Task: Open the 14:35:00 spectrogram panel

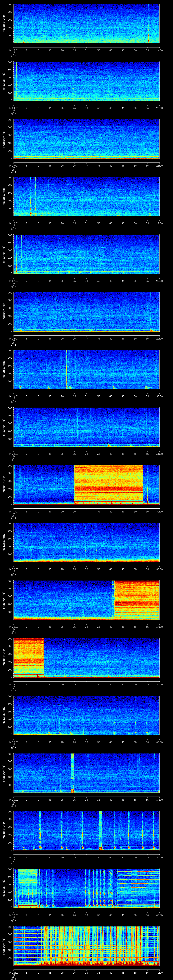Action: tap(86, 715)
